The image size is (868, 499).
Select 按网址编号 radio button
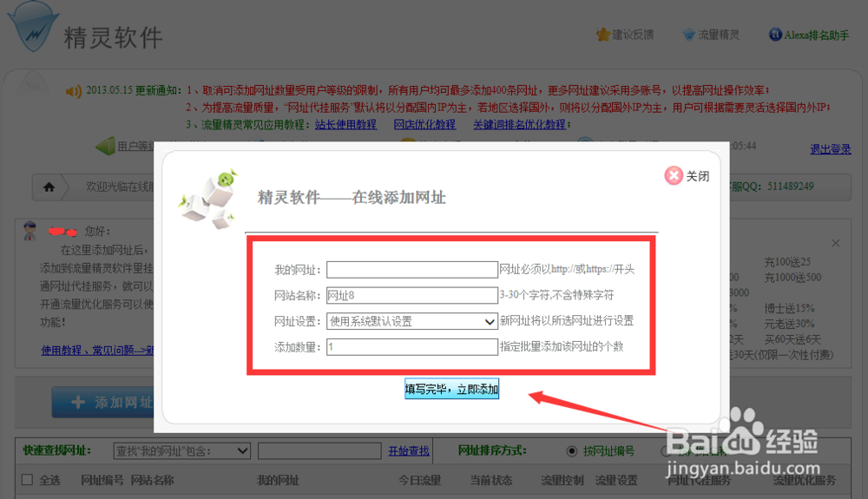point(572,451)
